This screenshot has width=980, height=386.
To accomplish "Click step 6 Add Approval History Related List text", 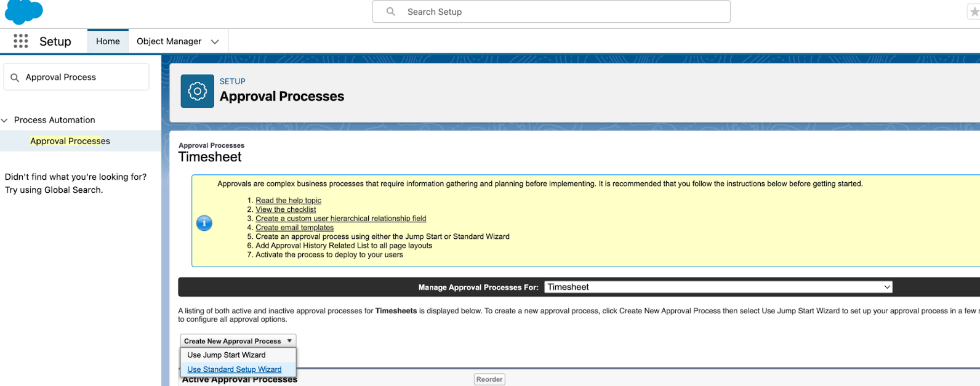I will click(x=344, y=246).
